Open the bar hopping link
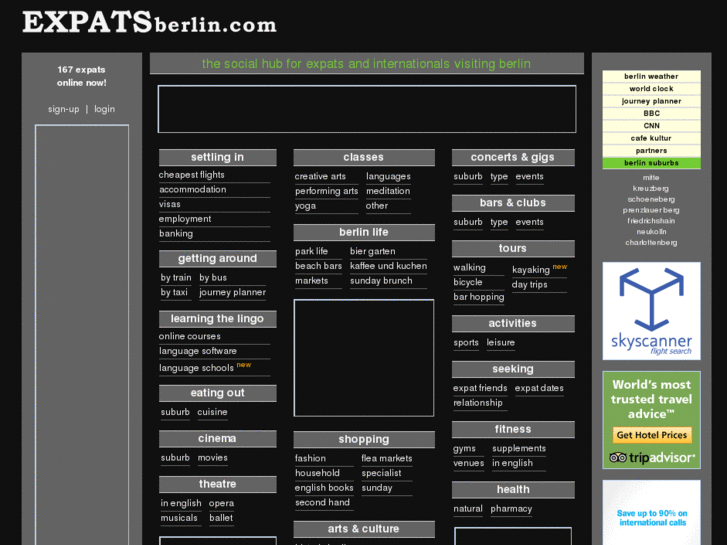 tap(479, 297)
